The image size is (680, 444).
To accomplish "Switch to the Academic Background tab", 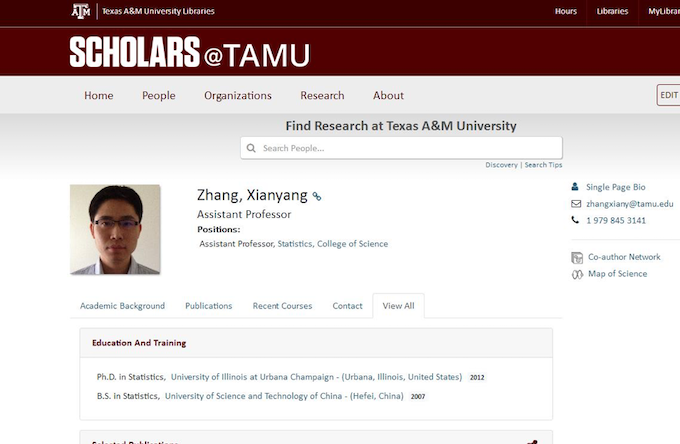I will 122,306.
